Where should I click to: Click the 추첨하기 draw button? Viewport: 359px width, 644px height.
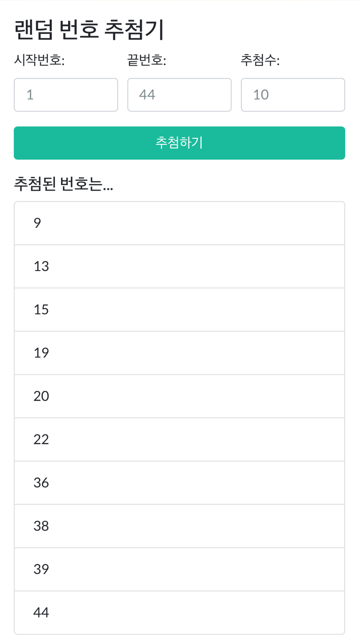tap(179, 143)
